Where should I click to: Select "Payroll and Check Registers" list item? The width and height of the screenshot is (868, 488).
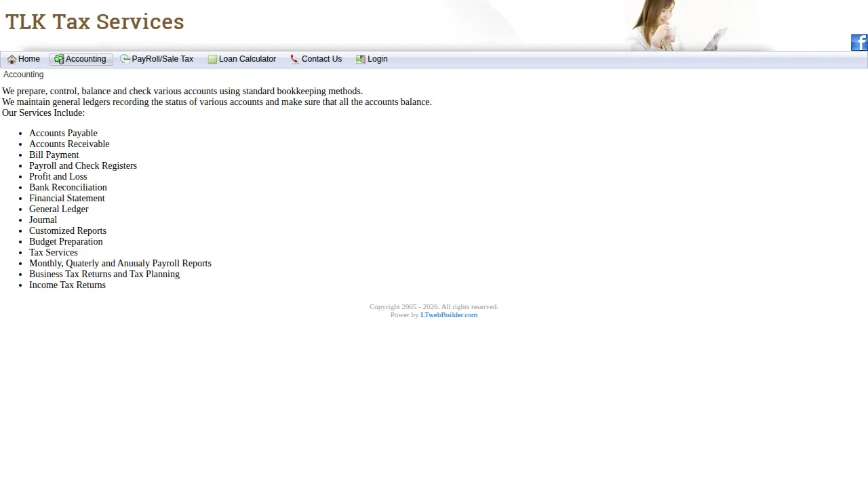(83, 165)
